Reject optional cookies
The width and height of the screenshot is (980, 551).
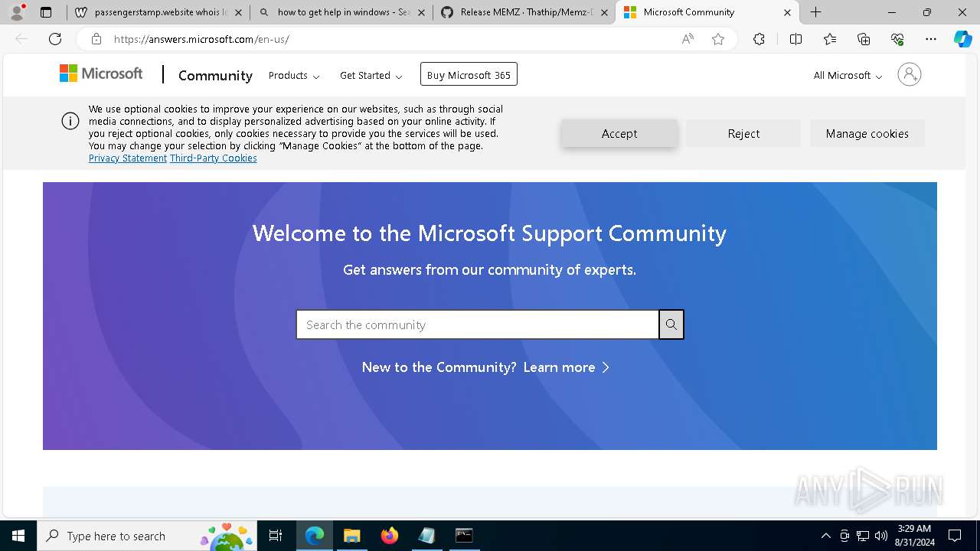tap(743, 133)
